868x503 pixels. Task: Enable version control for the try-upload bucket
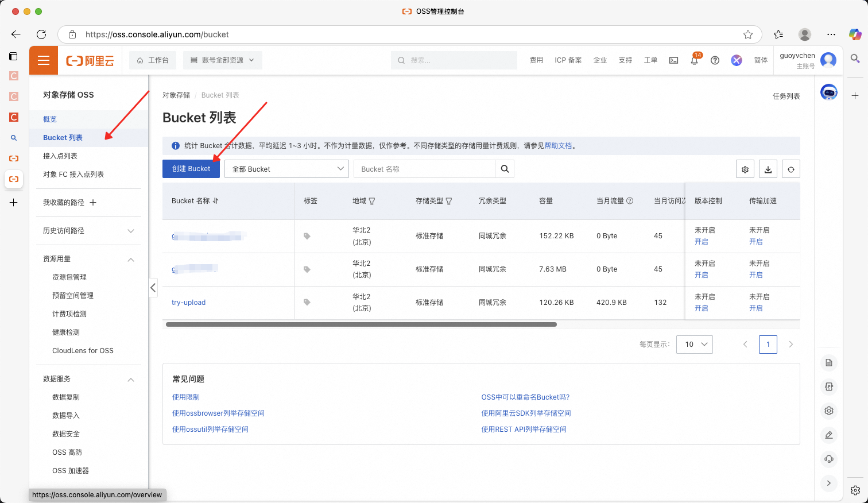702,308
